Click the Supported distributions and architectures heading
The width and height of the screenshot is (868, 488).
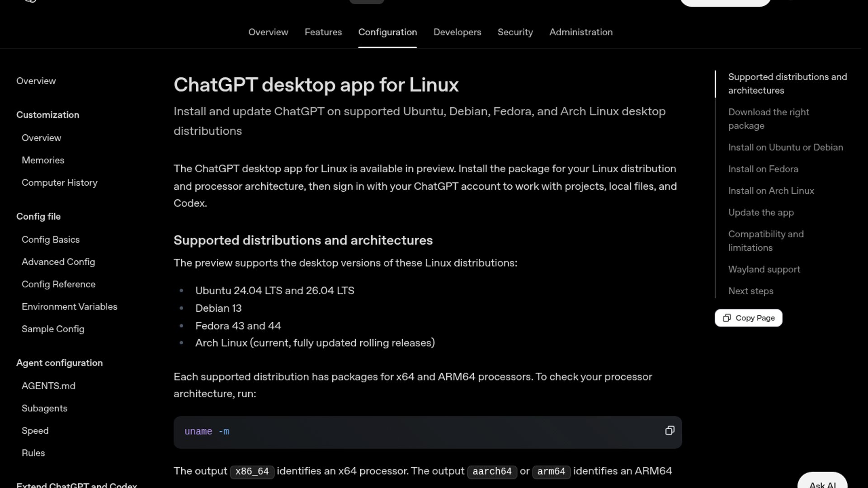point(303,240)
